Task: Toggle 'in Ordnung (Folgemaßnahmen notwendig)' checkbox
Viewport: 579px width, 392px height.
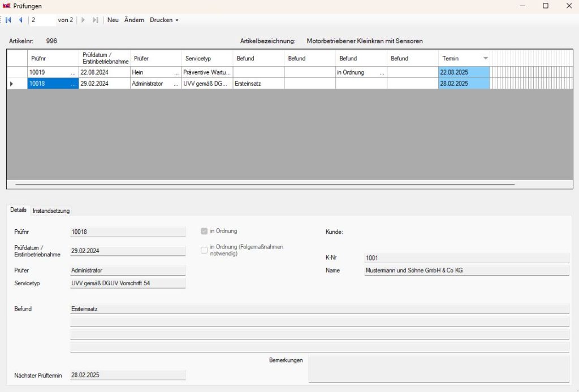Action: coord(204,250)
